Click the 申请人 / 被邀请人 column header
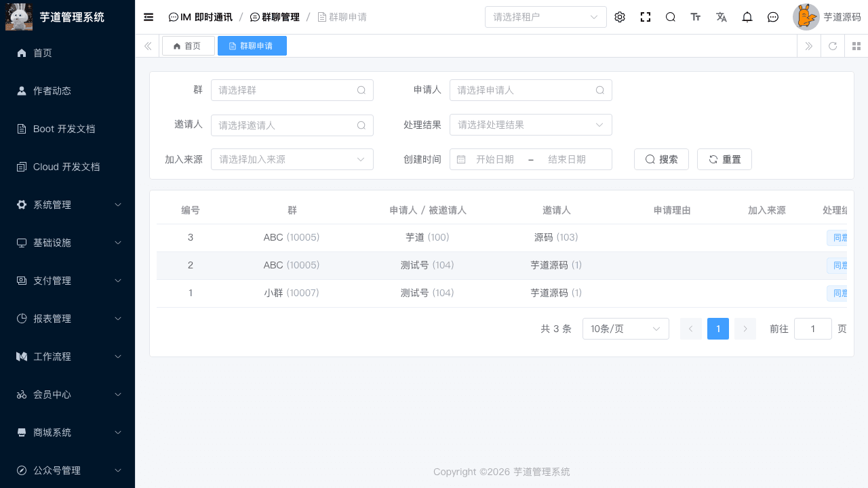 (x=428, y=210)
